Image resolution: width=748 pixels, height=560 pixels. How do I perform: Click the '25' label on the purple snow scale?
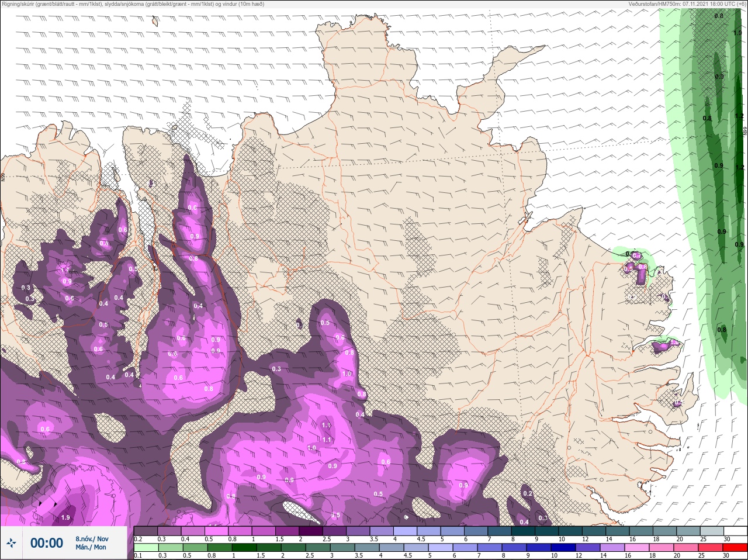702,539
